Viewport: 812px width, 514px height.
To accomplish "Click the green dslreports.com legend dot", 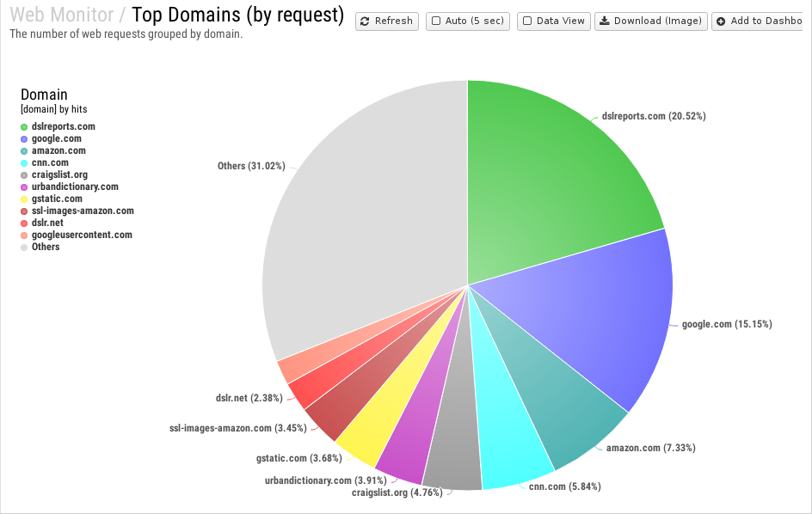I will pos(24,127).
